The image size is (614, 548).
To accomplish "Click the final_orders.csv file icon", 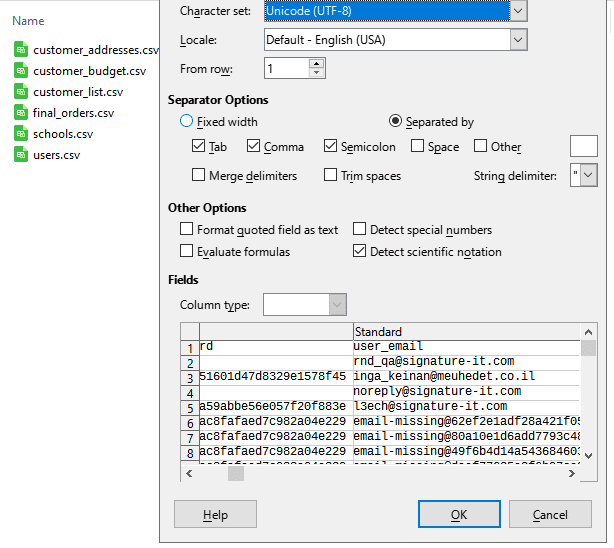I will pos(21,112).
